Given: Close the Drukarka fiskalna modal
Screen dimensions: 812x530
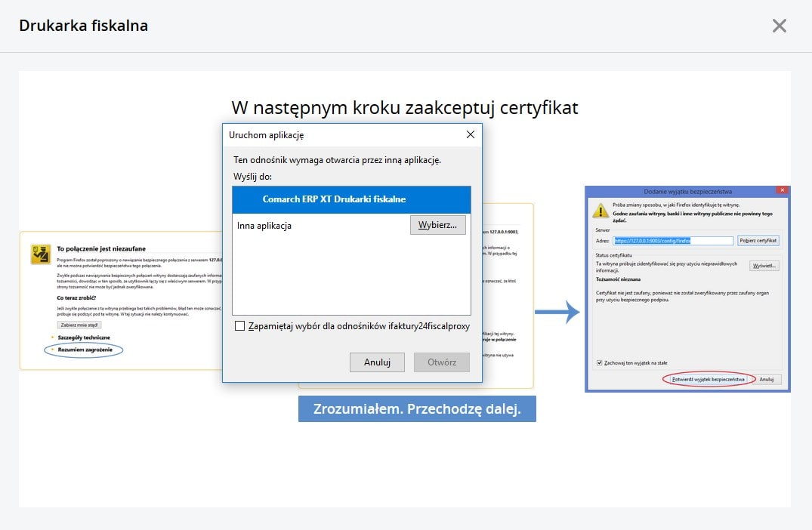Looking at the screenshot, I should click(x=780, y=26).
